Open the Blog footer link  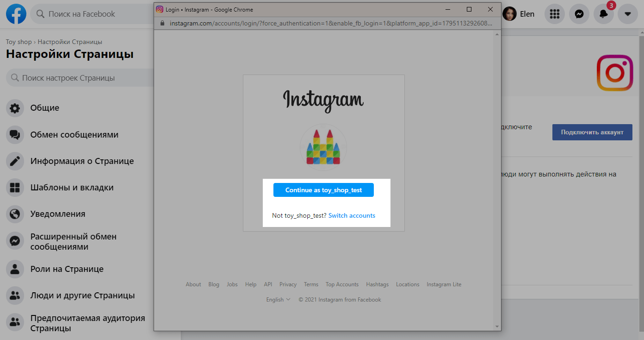point(214,284)
